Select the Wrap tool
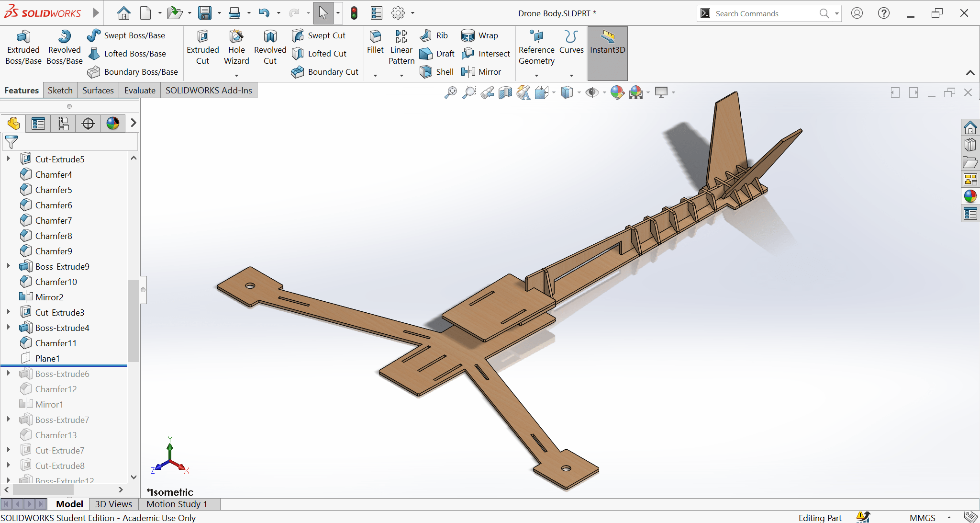Viewport: 980px width, 523px height. pyautogui.click(x=479, y=35)
